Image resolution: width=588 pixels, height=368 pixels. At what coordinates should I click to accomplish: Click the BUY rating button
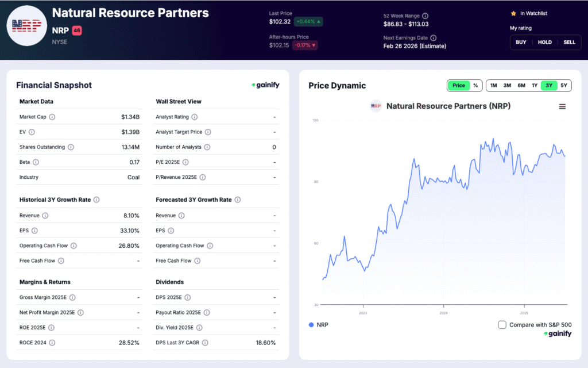pos(521,42)
